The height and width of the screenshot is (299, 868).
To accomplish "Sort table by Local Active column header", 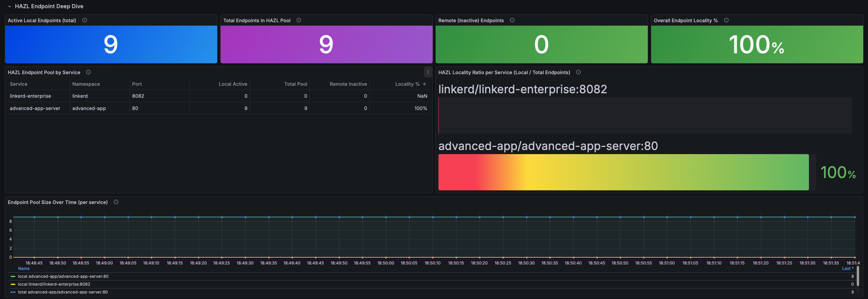I will [x=233, y=84].
